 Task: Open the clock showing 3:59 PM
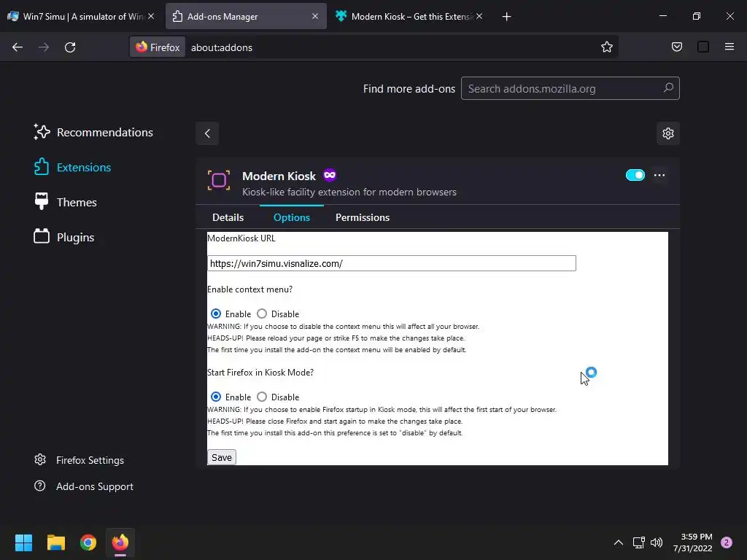coord(693,542)
